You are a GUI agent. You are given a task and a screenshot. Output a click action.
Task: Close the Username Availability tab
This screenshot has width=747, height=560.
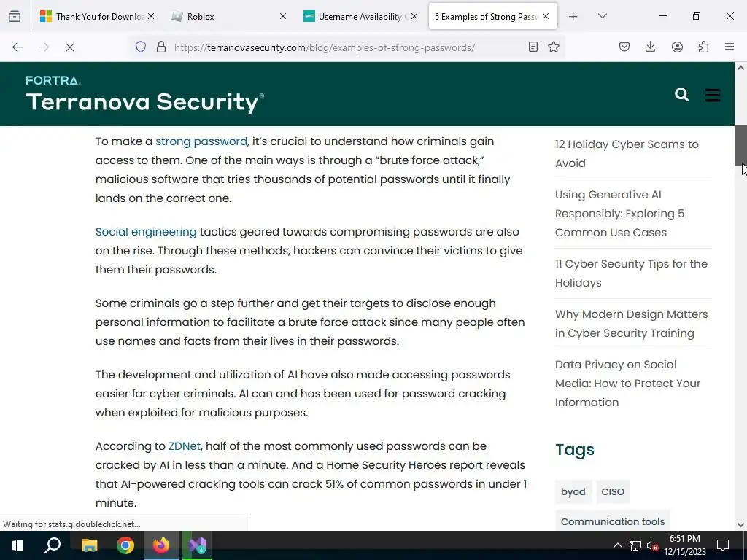(414, 16)
